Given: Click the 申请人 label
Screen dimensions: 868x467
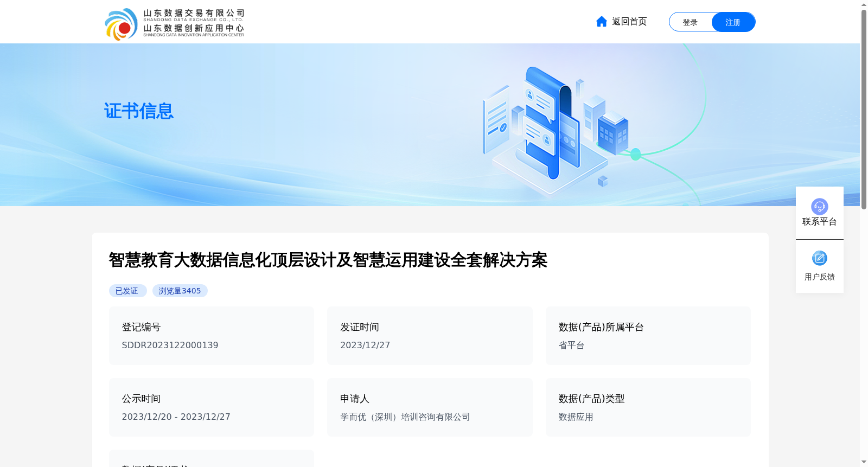Looking at the screenshot, I should (x=355, y=399).
